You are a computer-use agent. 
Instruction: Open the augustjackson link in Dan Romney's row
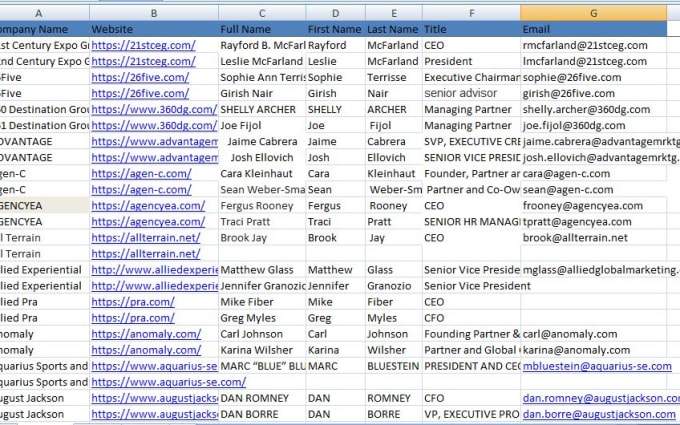[155, 398]
